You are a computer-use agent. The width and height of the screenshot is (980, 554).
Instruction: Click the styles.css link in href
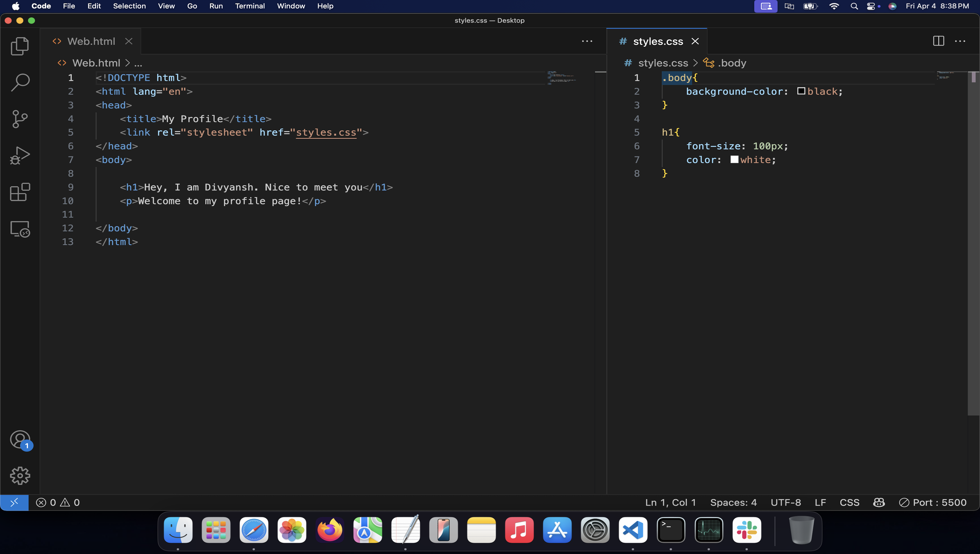pyautogui.click(x=326, y=132)
